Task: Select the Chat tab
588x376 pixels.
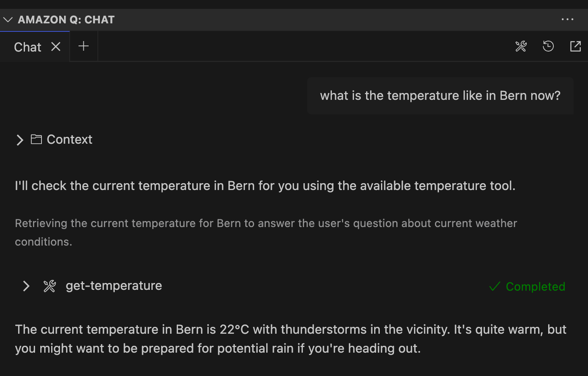Action: (x=27, y=47)
